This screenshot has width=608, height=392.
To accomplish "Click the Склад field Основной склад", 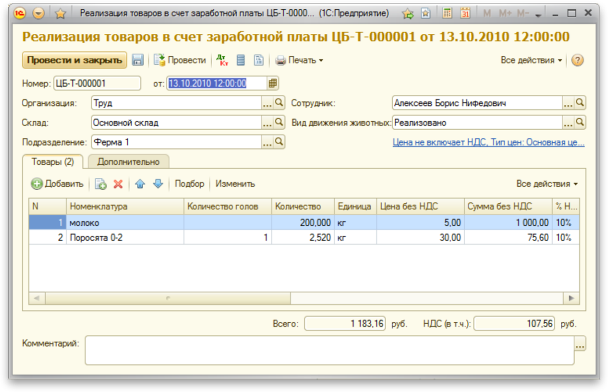I will 176,123.
